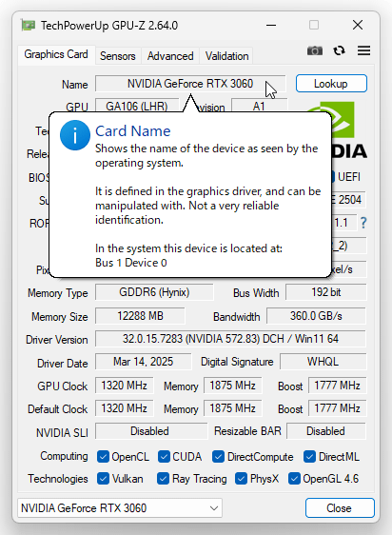392x535 pixels.
Task: Click the Memory Size label
Action: [60, 317]
